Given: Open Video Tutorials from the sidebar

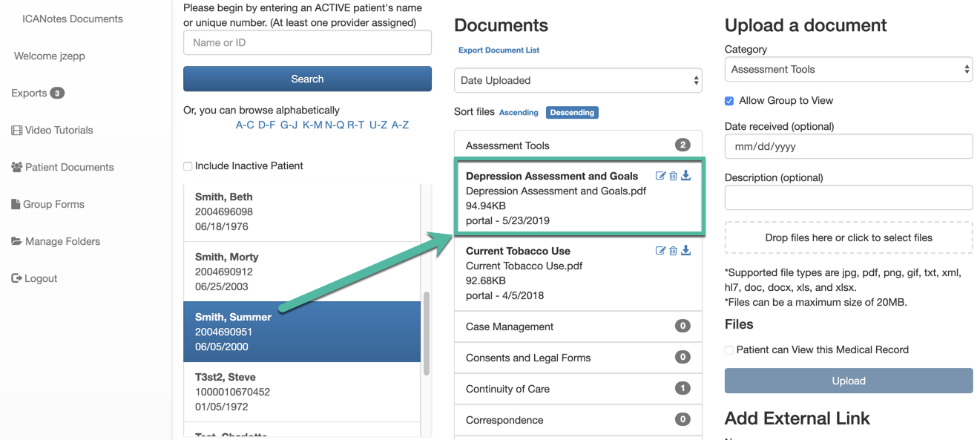Looking at the screenshot, I should (56, 130).
